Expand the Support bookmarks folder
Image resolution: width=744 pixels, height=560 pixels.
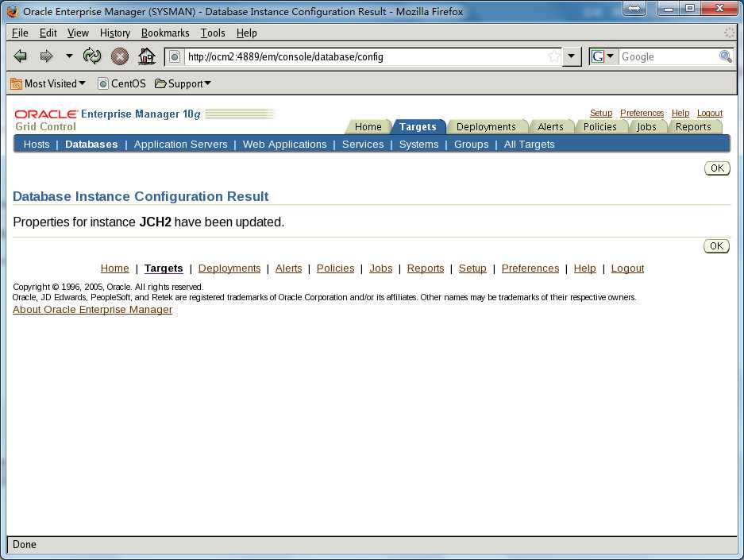183,83
